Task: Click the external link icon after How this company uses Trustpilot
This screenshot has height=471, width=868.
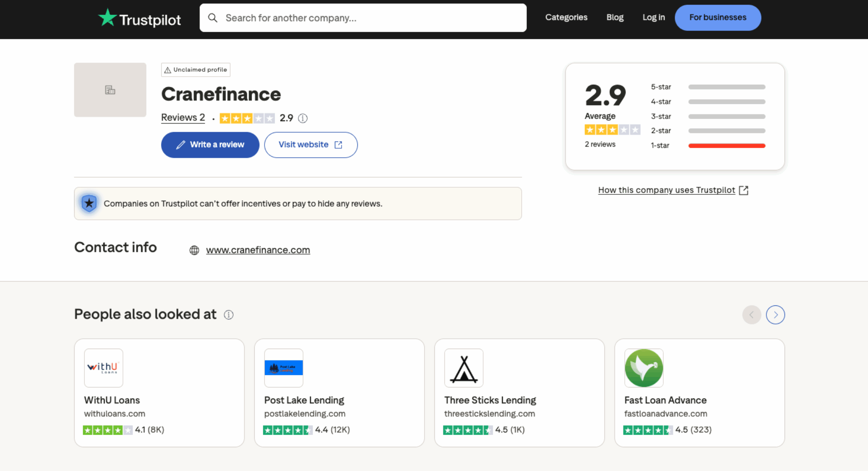Action: click(744, 190)
